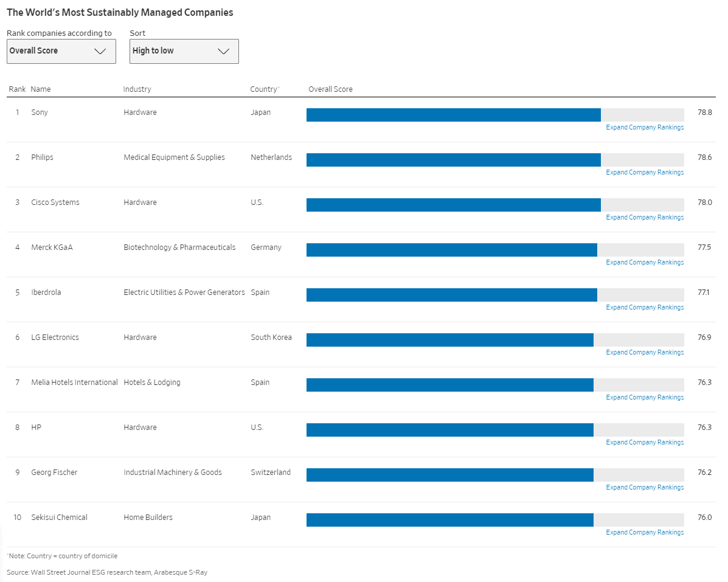Click the Country column header

click(265, 89)
